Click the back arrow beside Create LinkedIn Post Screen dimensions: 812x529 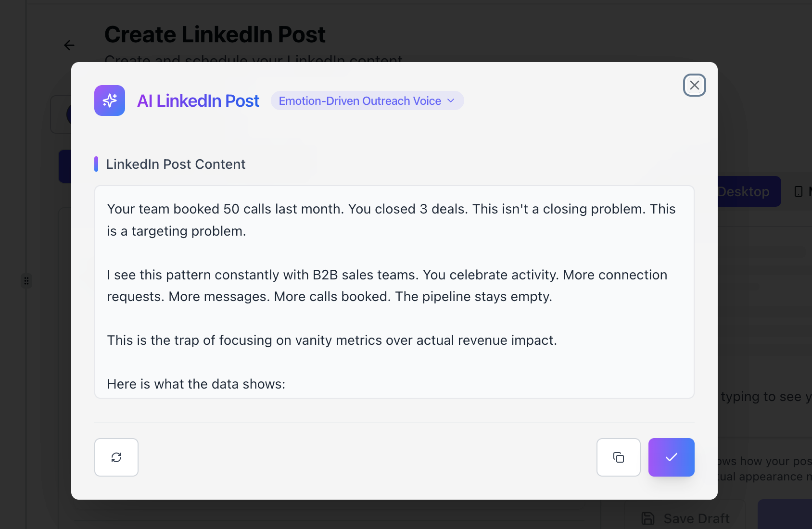pyautogui.click(x=69, y=45)
